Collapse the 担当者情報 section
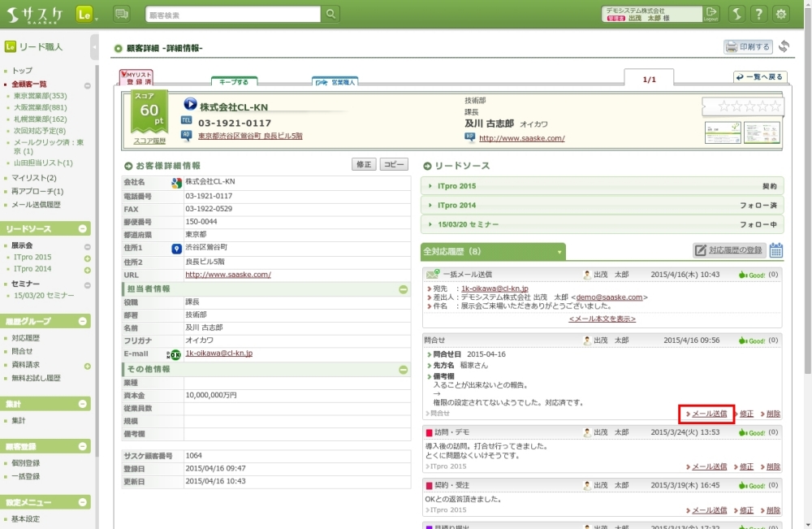The height and width of the screenshot is (529, 812). (403, 289)
